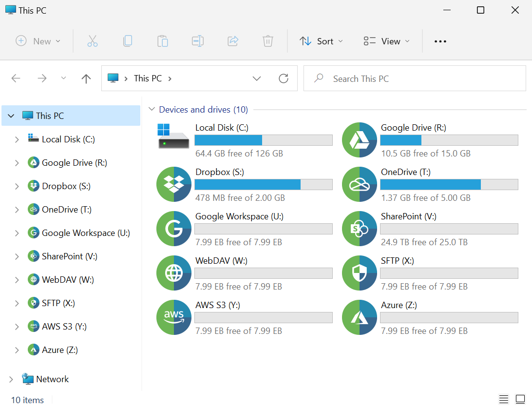Open the SharePoint (V:) drive icon
Screen dimensions: 532x408
click(360, 229)
